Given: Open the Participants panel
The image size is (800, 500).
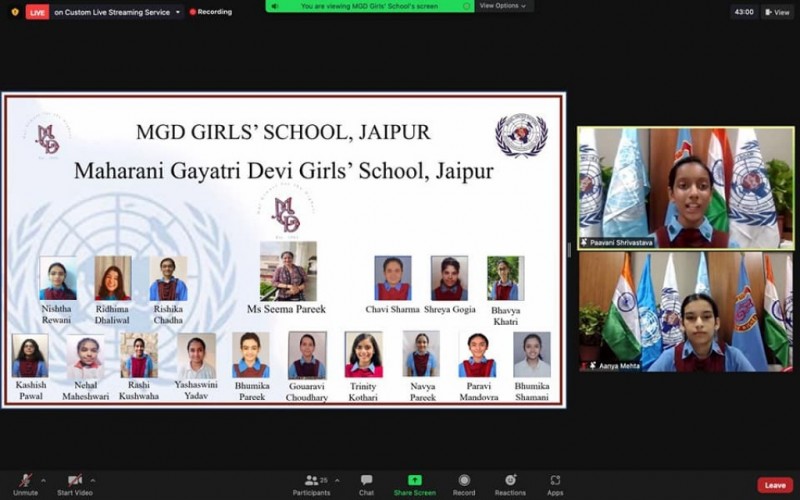Looking at the screenshot, I should (x=311, y=485).
